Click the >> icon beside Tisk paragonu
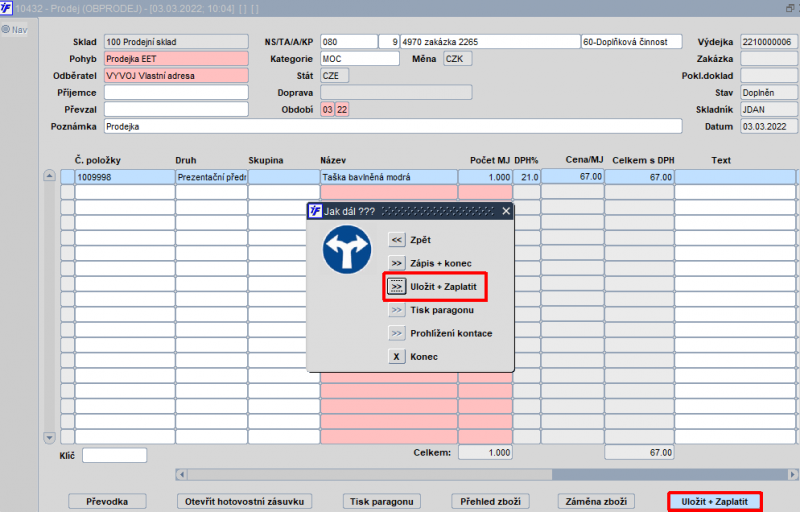The height and width of the screenshot is (512, 800). pyautogui.click(x=397, y=310)
